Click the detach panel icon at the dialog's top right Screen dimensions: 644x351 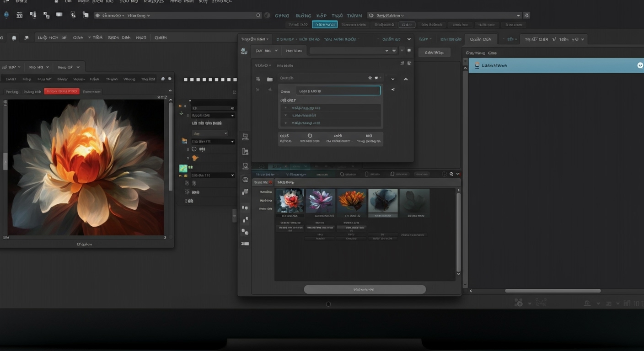pyautogui.click(x=402, y=63)
